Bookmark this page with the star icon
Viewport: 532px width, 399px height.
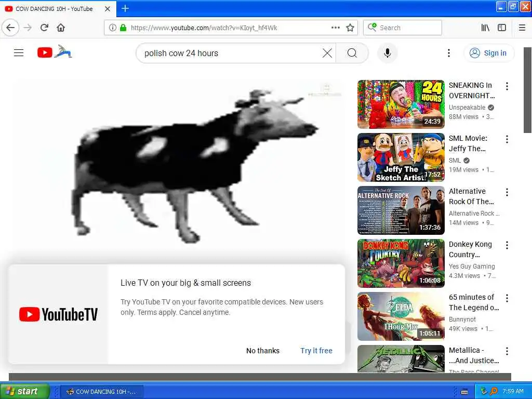click(350, 28)
